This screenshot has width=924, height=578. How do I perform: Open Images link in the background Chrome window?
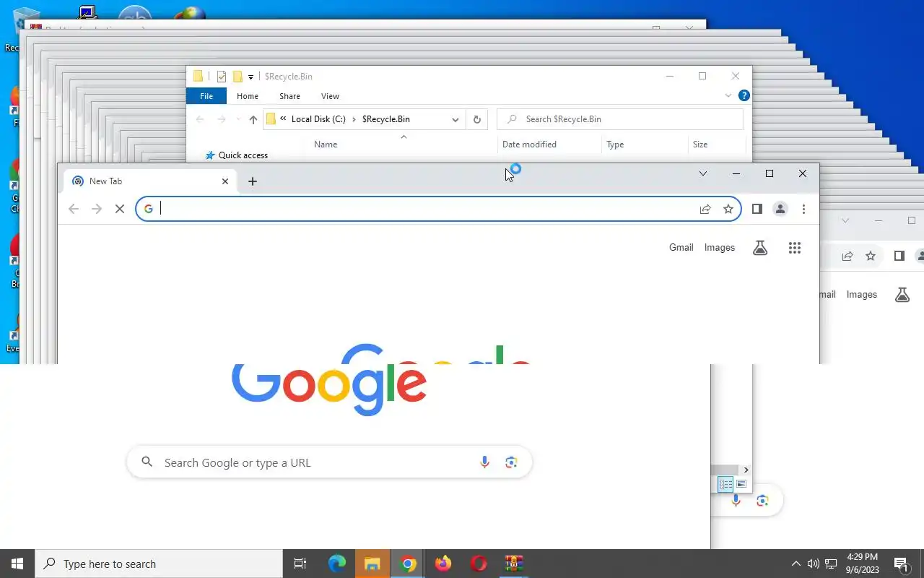click(x=862, y=294)
